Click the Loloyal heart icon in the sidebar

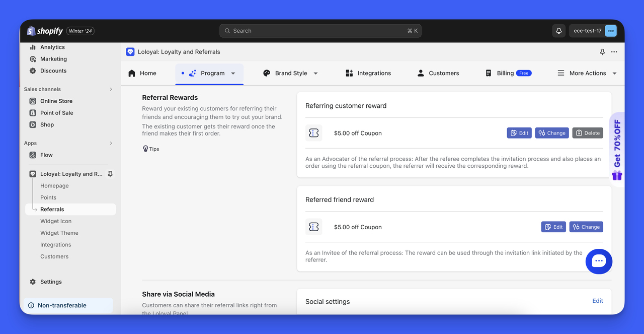click(33, 174)
